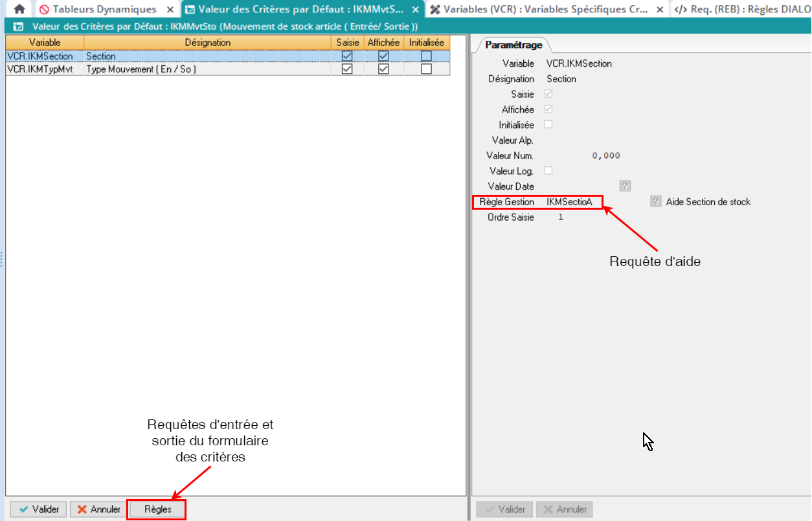Toggle Affichée checkbox for VCR.IKMTypMvt row
The height and width of the screenshot is (521, 812).
[x=383, y=69]
